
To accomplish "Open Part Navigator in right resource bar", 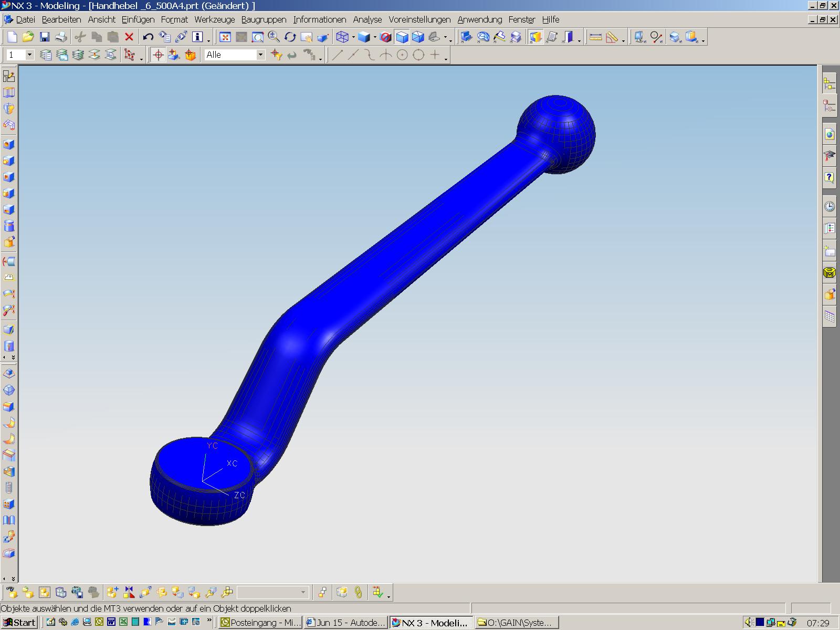I will click(x=829, y=106).
